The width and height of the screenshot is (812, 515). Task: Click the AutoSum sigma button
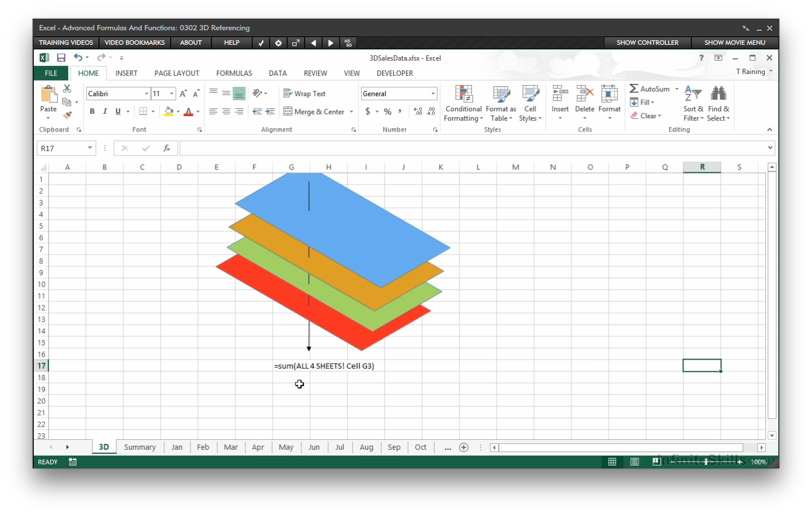coord(649,89)
